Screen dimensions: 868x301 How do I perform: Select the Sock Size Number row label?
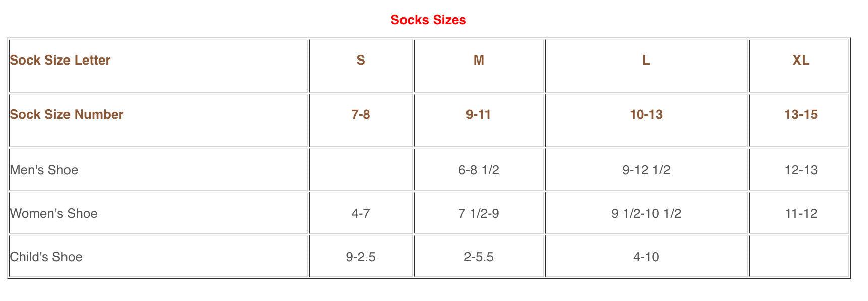[66, 115]
